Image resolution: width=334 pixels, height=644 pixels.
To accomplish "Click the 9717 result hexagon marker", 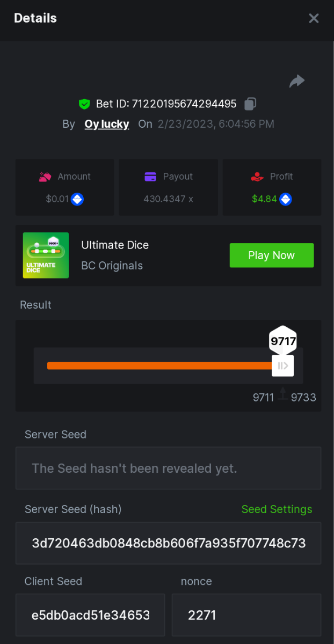I will click(x=282, y=341).
